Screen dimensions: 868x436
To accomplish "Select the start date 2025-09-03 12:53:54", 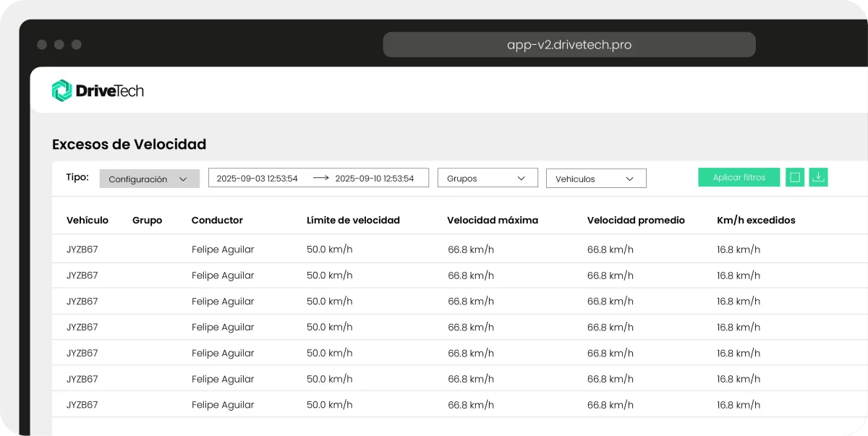I will 258,178.
